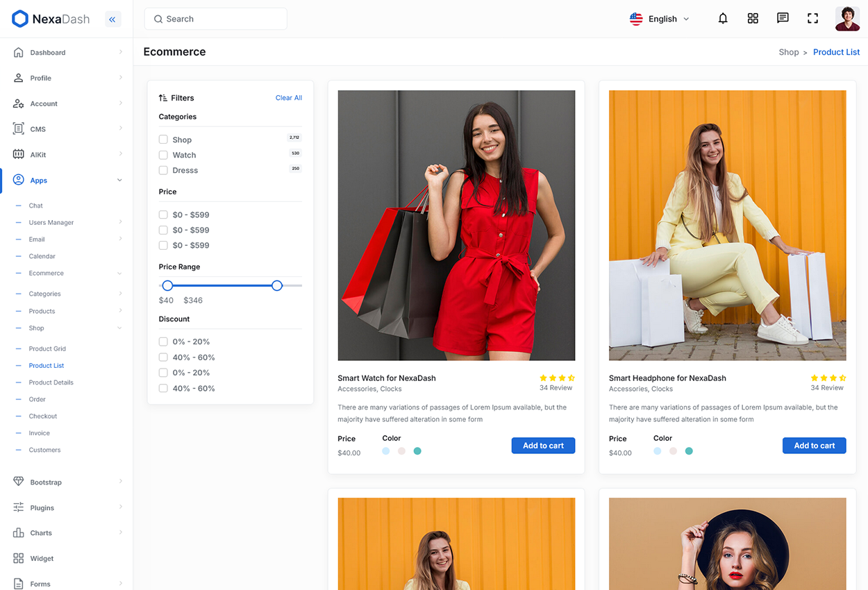
Task: Open the chat messages icon in header
Action: coord(783,19)
